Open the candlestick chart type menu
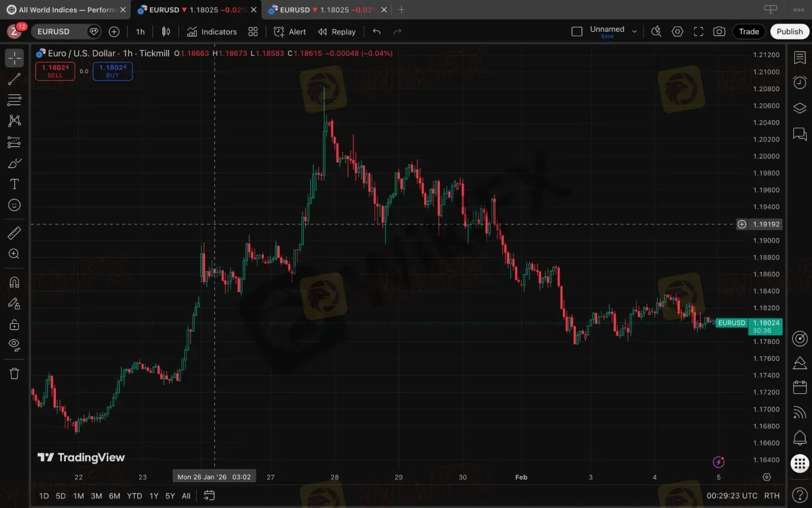812x508 pixels. pos(166,32)
